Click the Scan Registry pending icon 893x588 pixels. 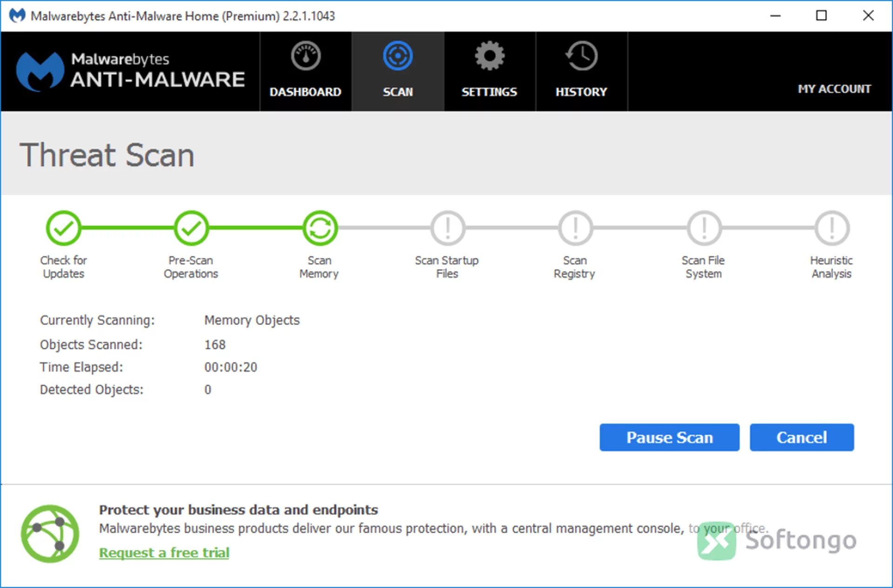[575, 228]
